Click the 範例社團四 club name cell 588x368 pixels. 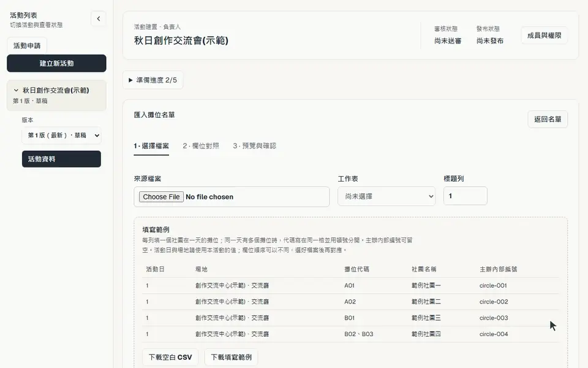(426, 334)
